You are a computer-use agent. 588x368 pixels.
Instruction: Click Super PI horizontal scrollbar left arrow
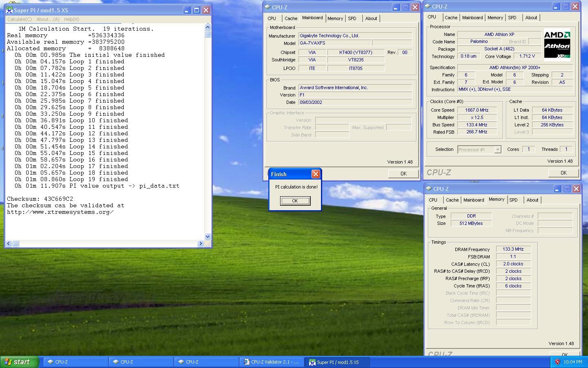coord(9,244)
